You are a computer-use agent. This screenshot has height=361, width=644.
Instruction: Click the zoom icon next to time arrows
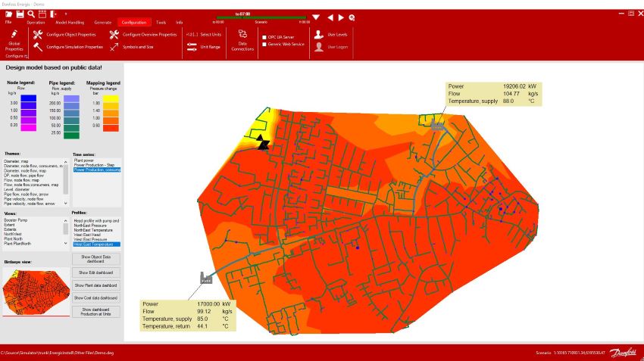[352, 17]
